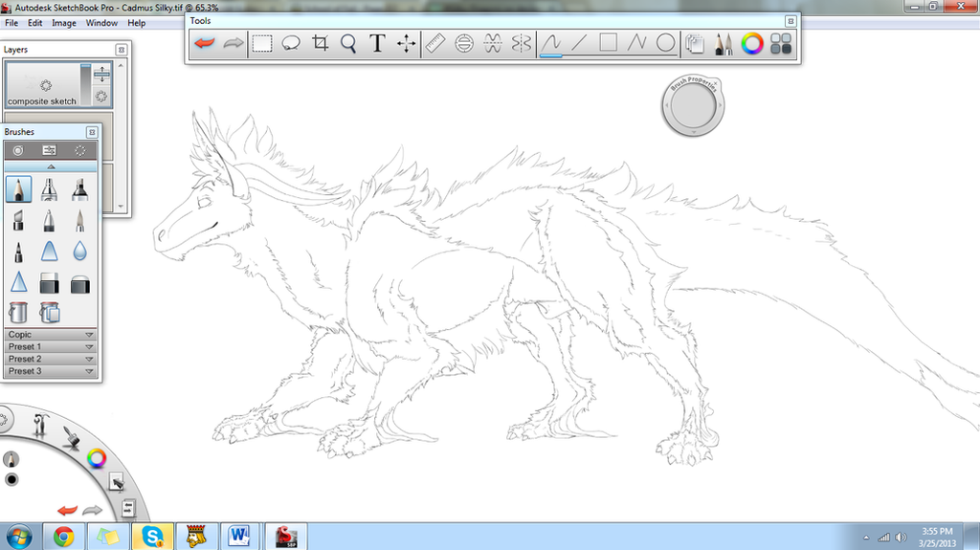Viewport: 980px width, 550px height.
Task: Open the Color Editor wheel in Tools bar
Action: point(752,44)
